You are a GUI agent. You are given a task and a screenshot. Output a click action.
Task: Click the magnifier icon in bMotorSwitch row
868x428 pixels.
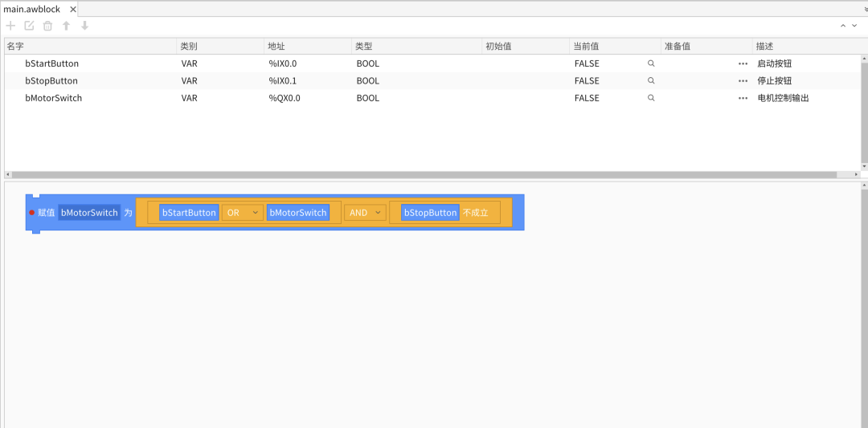[x=651, y=98]
